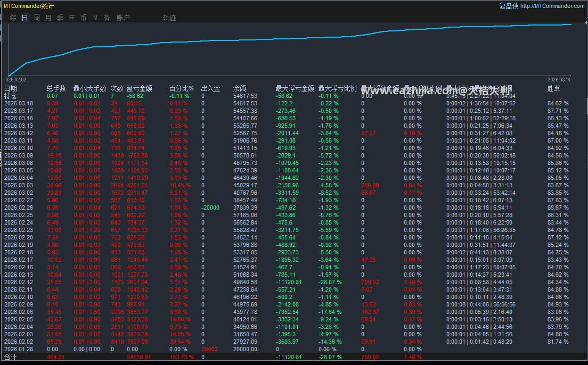Select the 年 yearly tab
The height and width of the screenshot is (365, 588).
pos(71,18)
